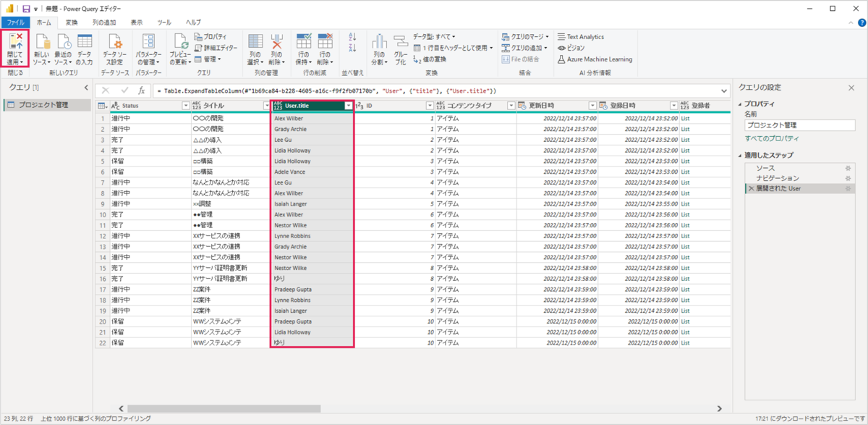Click the horizontal scrollbar thumb

[224, 408]
